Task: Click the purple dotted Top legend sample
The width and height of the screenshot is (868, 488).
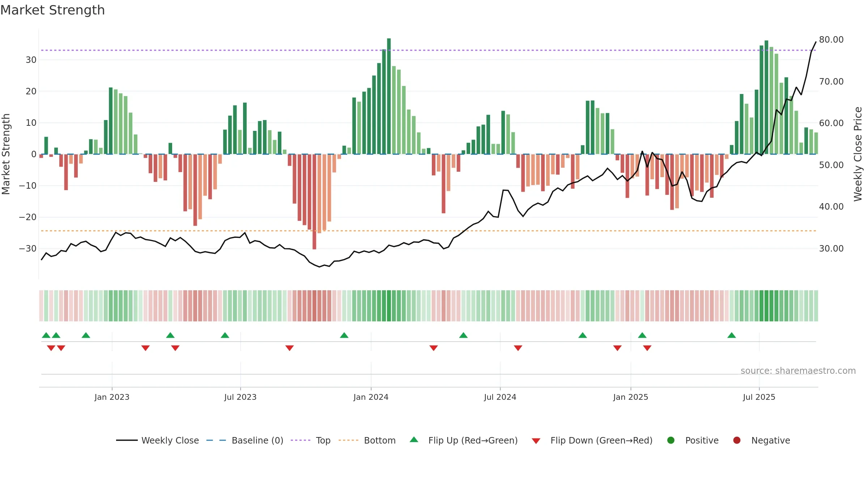Action: tap(301, 440)
